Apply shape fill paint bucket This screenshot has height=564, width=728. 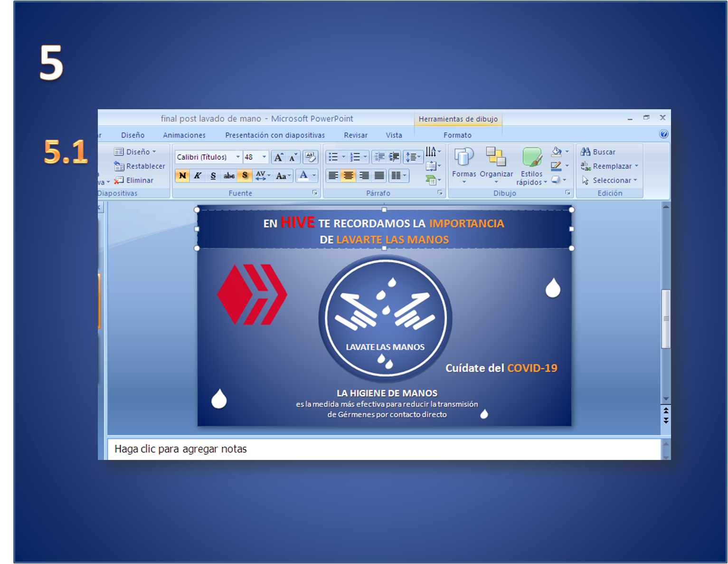click(557, 152)
